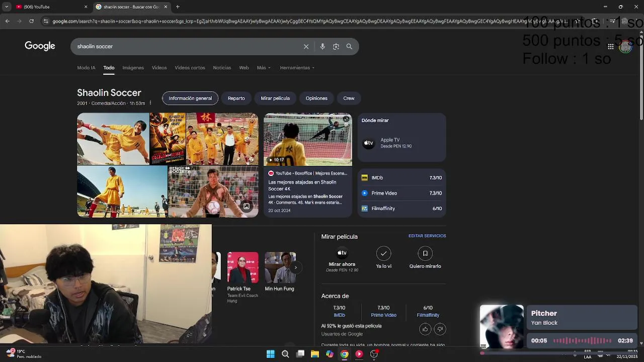The height and width of the screenshot is (362, 644).
Task: Select the Noticias tab
Action: [x=222, y=68]
